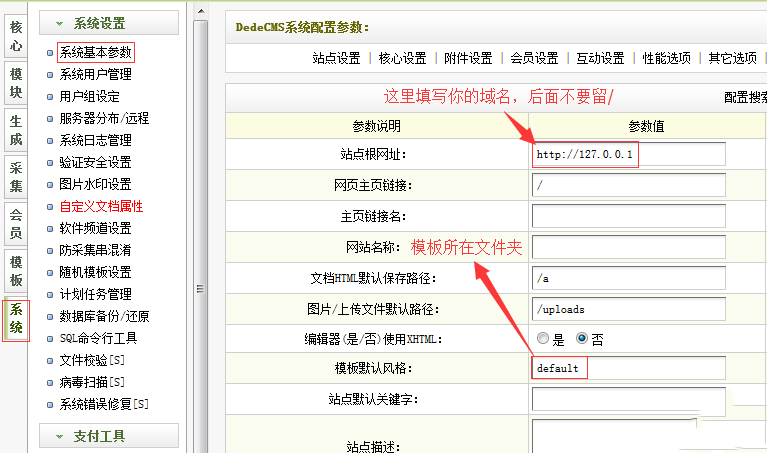Open 数据库备份/还原 in the sidebar

(x=104, y=316)
